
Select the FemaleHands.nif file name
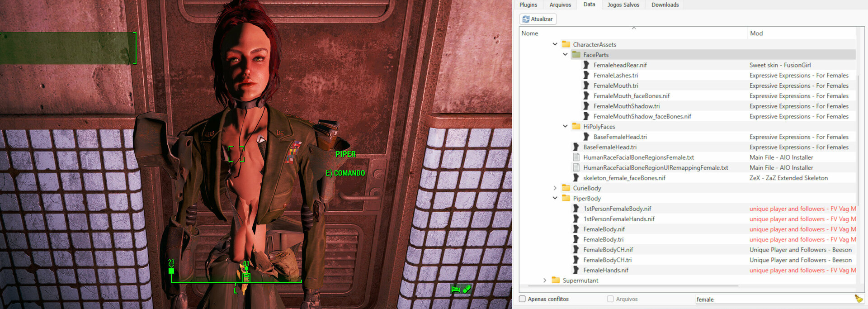pos(606,271)
